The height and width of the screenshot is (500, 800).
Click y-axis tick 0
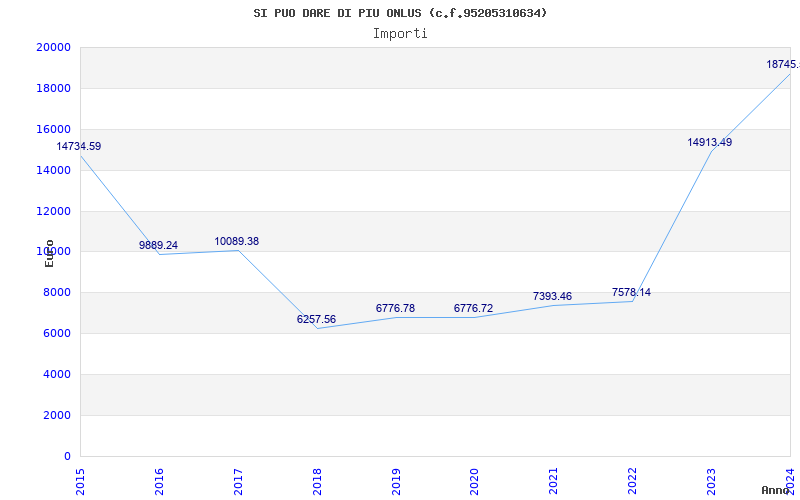67,456
